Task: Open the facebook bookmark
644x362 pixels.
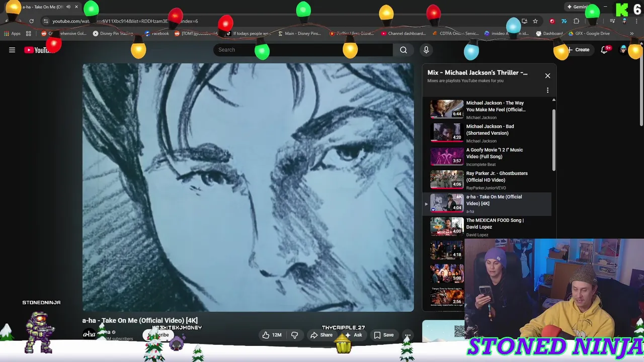Action: pos(156,34)
